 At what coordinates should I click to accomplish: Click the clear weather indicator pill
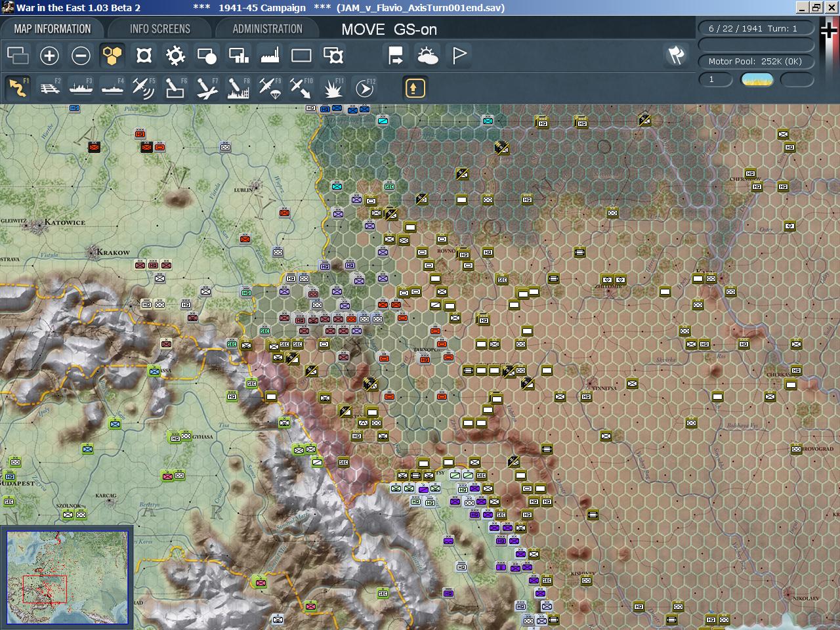(757, 79)
